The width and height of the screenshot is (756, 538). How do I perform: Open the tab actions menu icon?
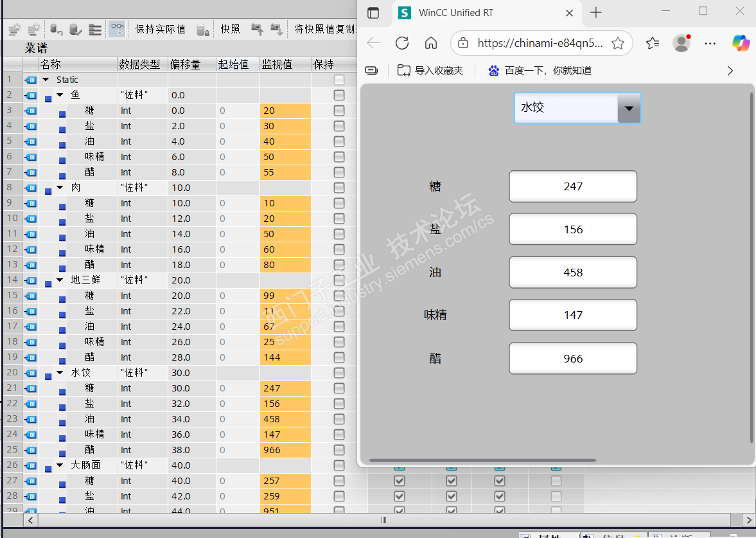[373, 13]
